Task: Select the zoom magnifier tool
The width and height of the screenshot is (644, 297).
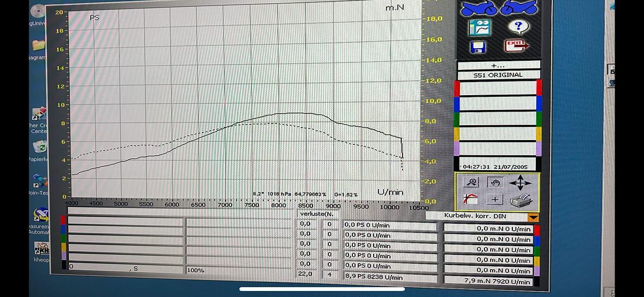Action: [x=471, y=183]
